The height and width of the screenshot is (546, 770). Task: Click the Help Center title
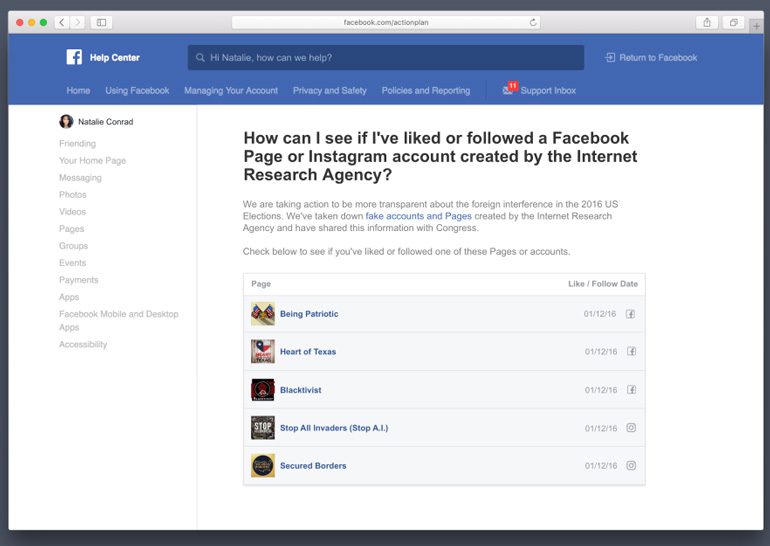click(114, 57)
